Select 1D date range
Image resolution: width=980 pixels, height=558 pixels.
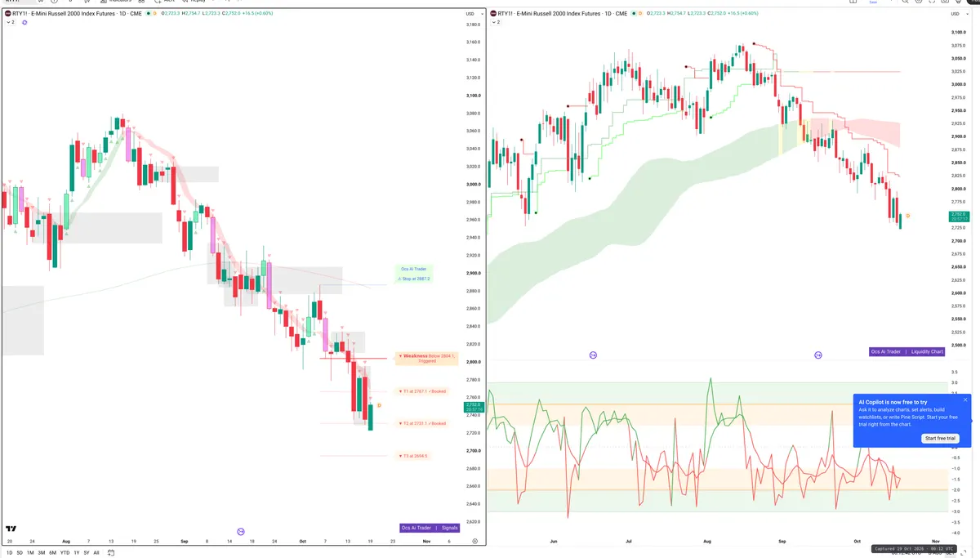click(9, 553)
